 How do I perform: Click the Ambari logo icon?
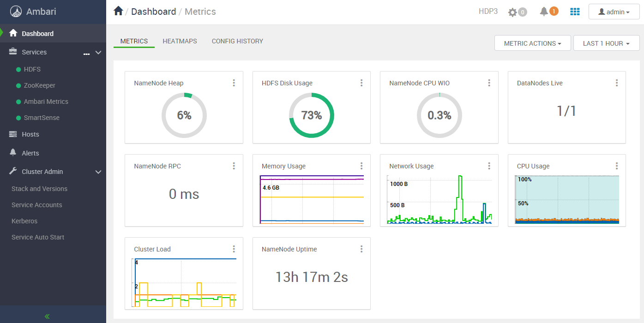[16, 12]
